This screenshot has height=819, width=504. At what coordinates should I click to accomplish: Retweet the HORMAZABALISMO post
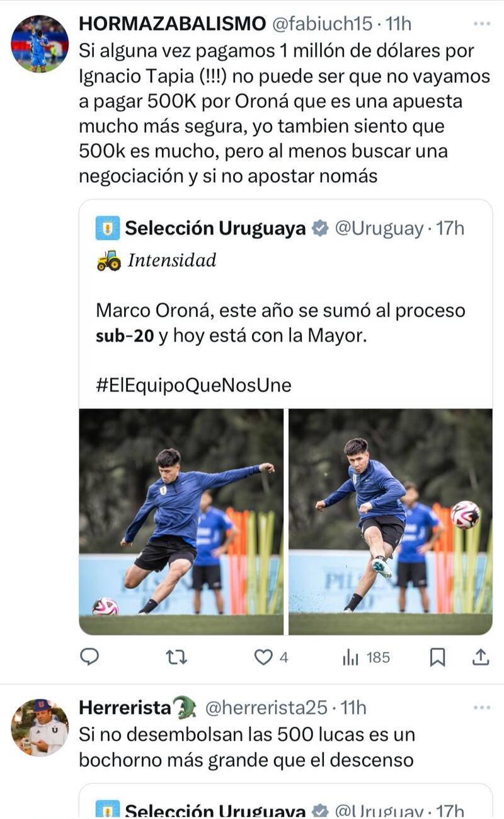(x=176, y=657)
